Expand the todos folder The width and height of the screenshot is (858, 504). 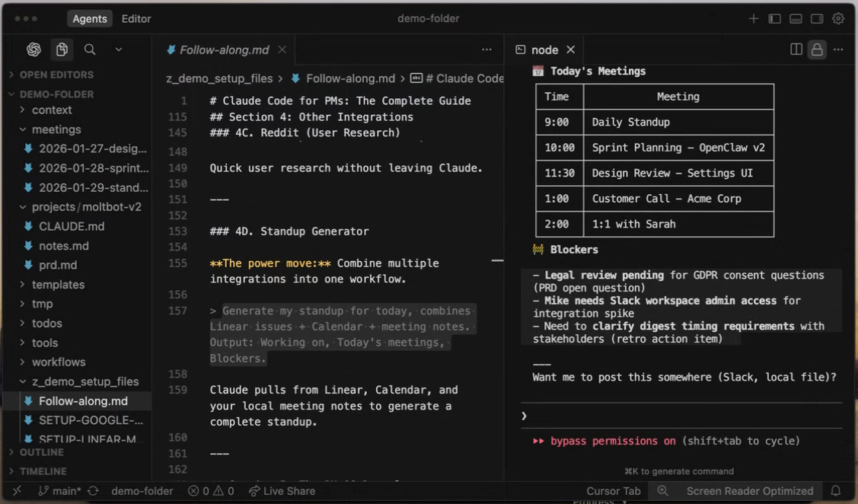click(46, 324)
